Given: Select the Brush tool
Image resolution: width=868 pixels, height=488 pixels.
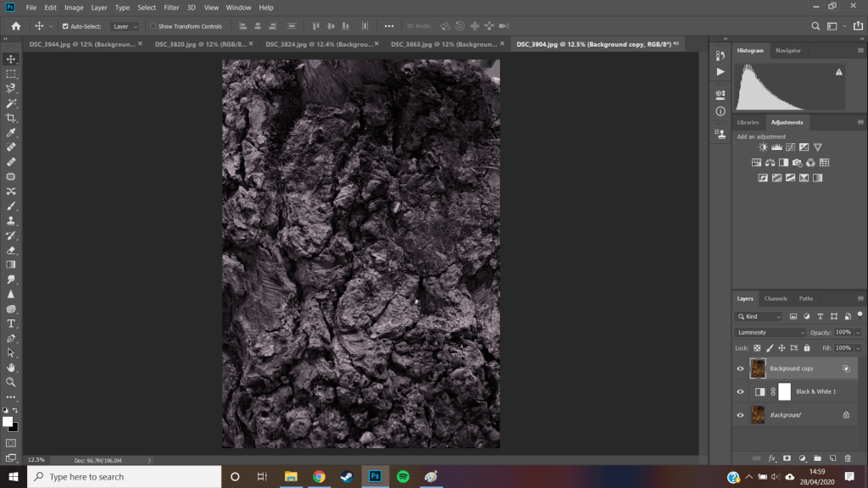Looking at the screenshot, I should tap(11, 206).
